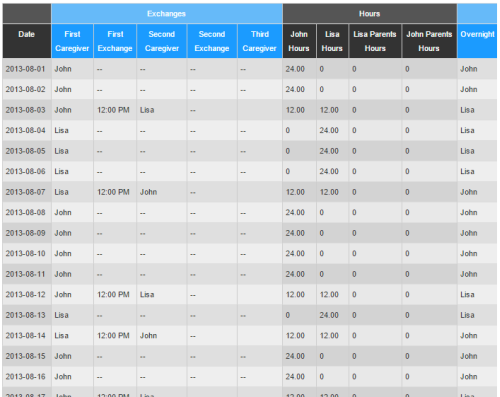500x397 pixels.
Task: Click the John Hours column header
Action: [299, 41]
